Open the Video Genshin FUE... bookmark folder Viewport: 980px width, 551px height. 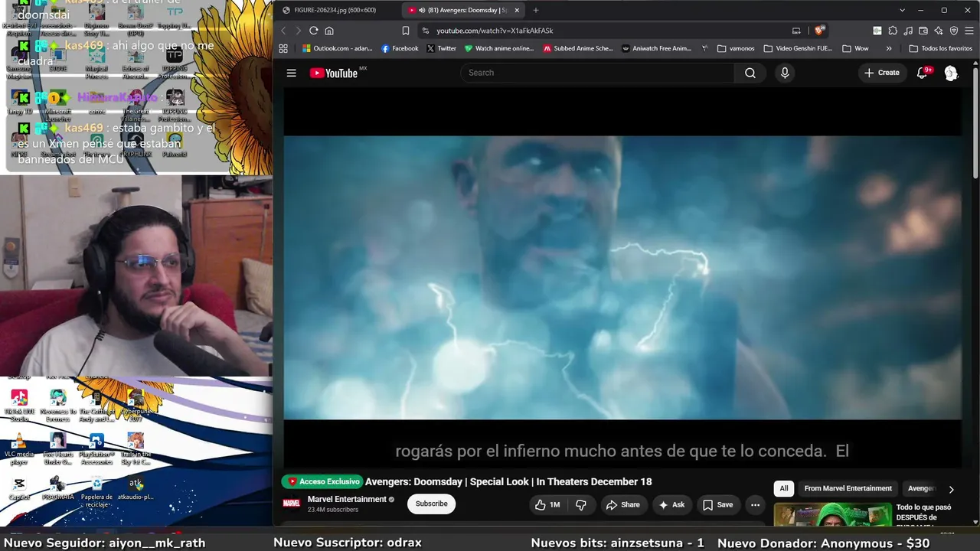798,48
